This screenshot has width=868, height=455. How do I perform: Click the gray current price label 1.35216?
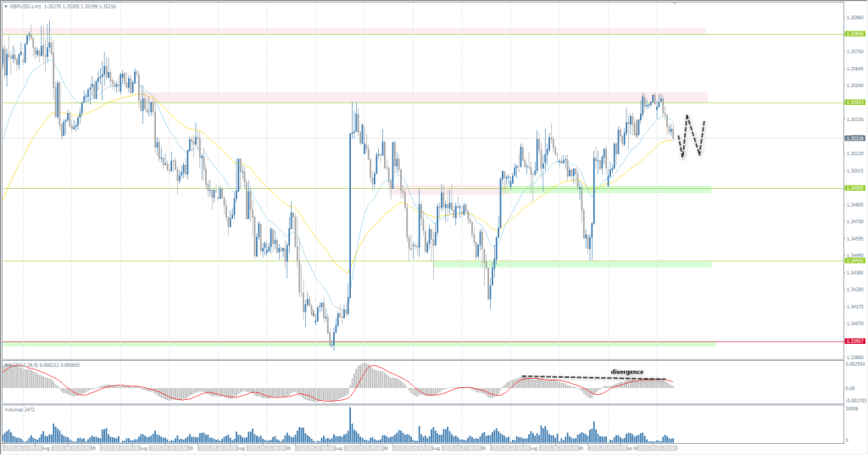(x=854, y=138)
